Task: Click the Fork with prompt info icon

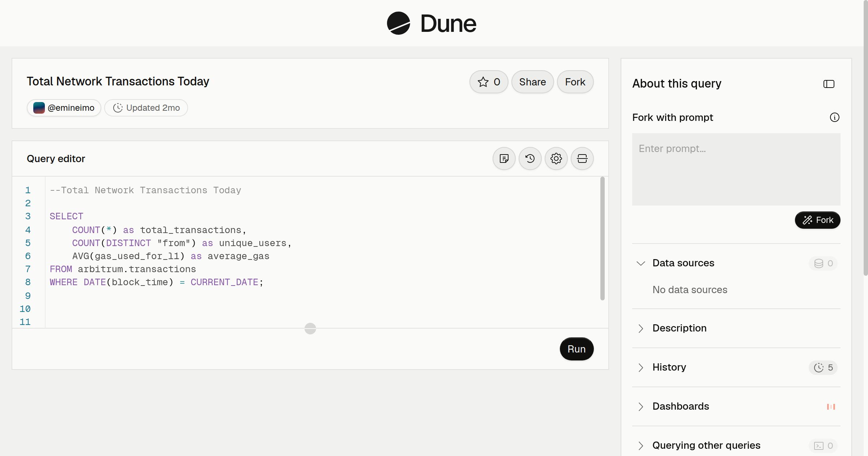Action: [x=835, y=117]
